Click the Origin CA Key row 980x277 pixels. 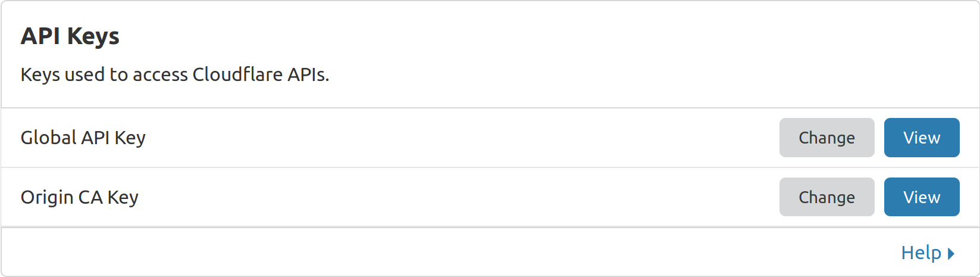tap(417, 197)
